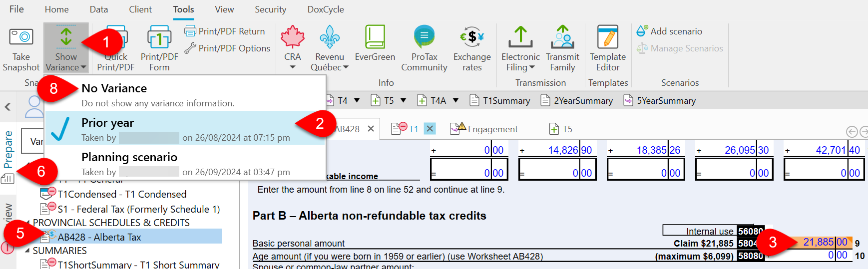The height and width of the screenshot is (269, 868).
Task: Expand the CRA dropdown menu
Action: click(x=293, y=67)
